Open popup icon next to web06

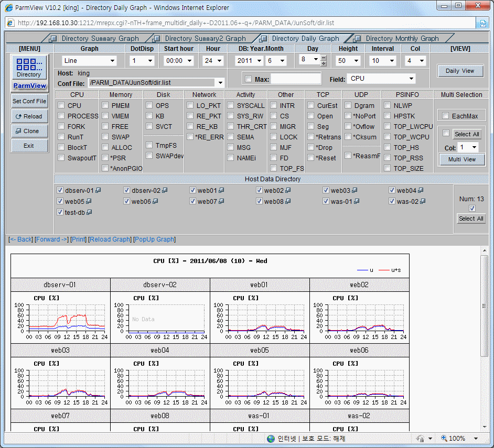pyautogui.click(x=155, y=201)
